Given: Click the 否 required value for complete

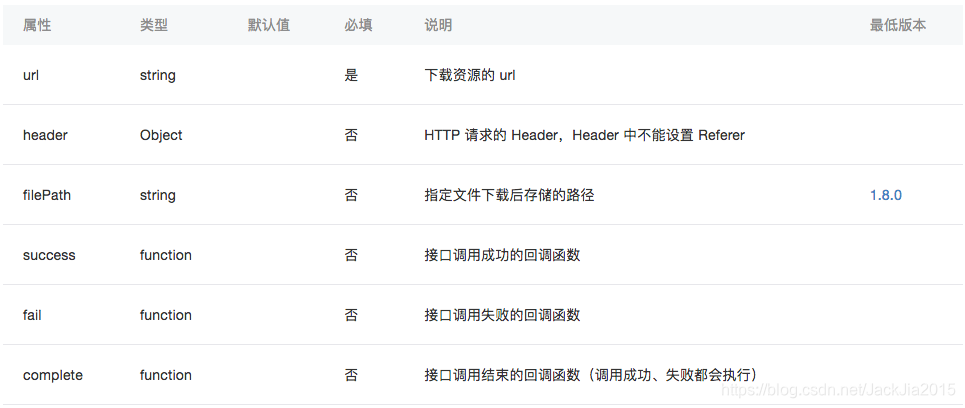Looking at the screenshot, I should (x=351, y=375).
